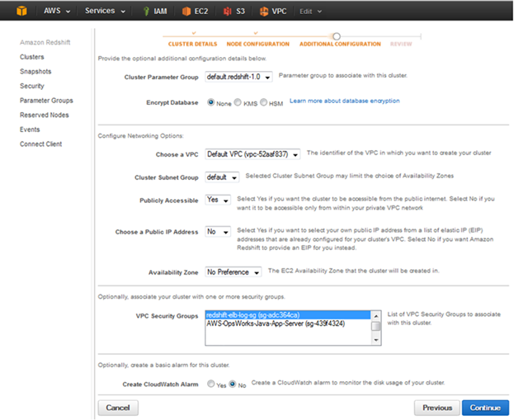514x420 pixels.
Task: Click the Cancel button
Action: [x=118, y=408]
